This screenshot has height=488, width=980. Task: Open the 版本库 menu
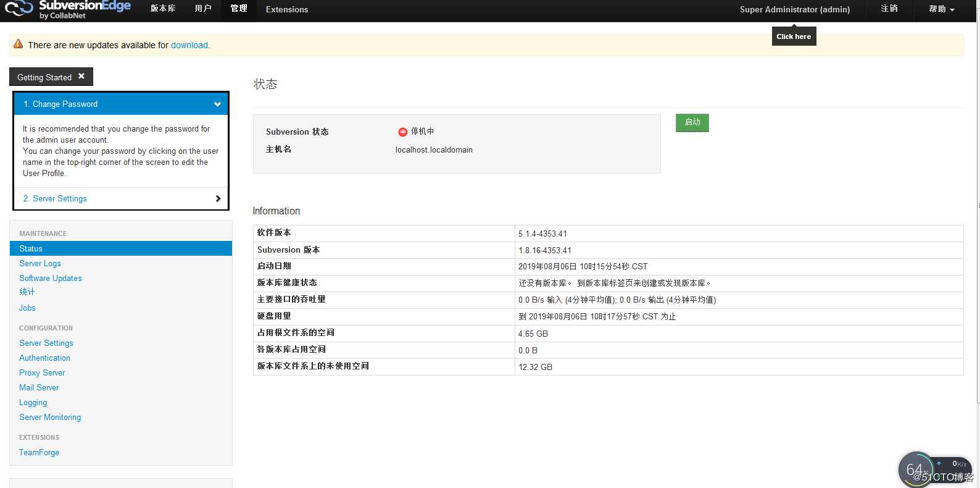(x=163, y=9)
